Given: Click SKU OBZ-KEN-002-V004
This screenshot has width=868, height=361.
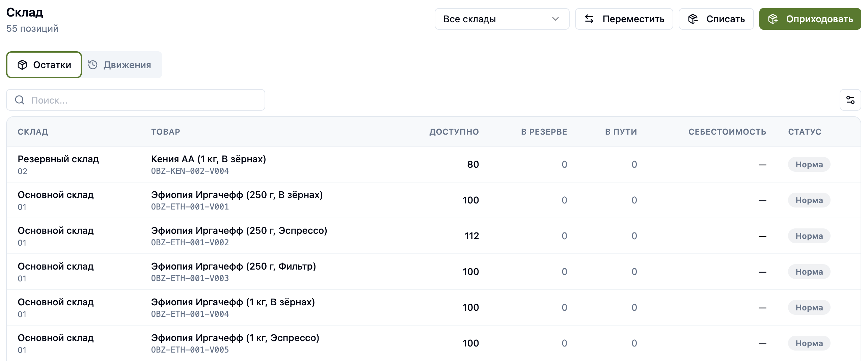Looking at the screenshot, I should click(x=190, y=171).
